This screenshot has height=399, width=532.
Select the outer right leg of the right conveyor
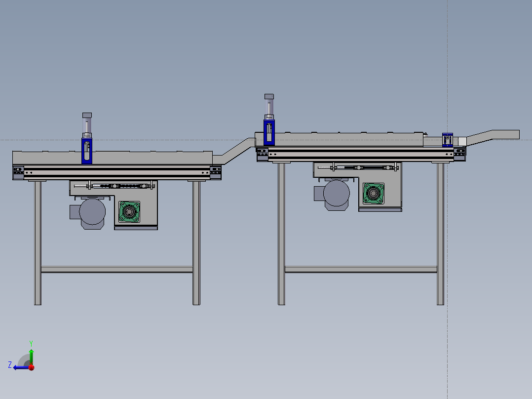coord(440,234)
